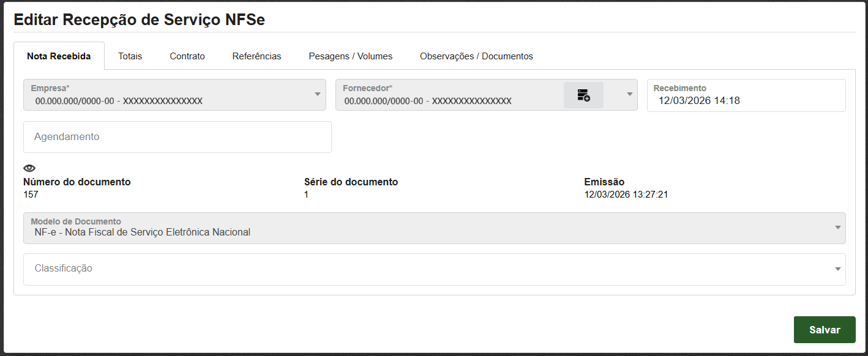Toggle the eye icon above Número do documento
The width and height of the screenshot is (868, 356).
pos(29,168)
